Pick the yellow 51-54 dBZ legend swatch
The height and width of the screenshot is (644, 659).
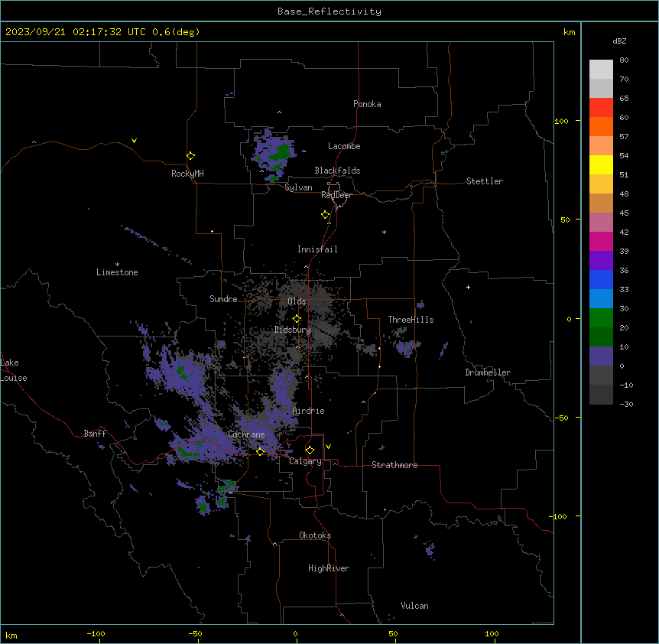click(x=601, y=164)
